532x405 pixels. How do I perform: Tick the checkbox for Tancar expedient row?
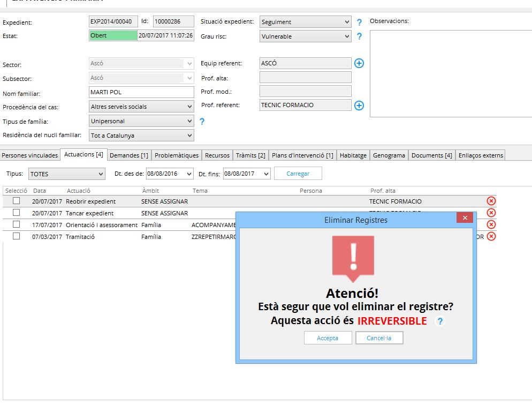click(x=17, y=213)
